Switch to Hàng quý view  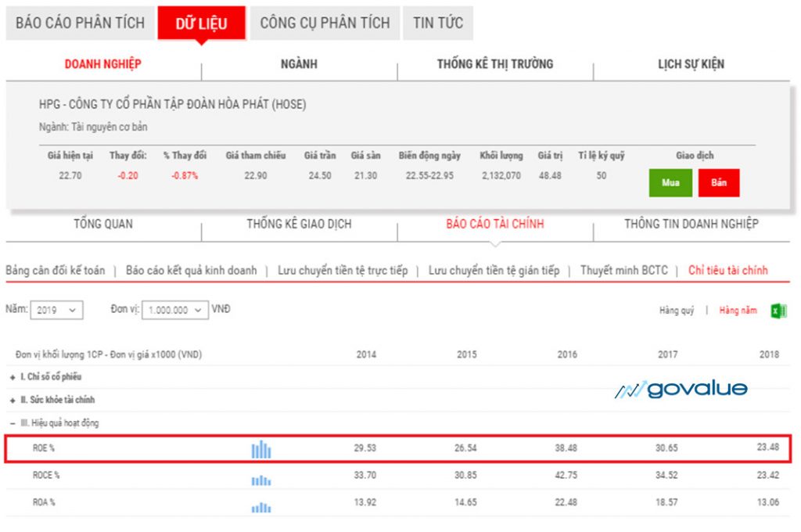coord(677,311)
